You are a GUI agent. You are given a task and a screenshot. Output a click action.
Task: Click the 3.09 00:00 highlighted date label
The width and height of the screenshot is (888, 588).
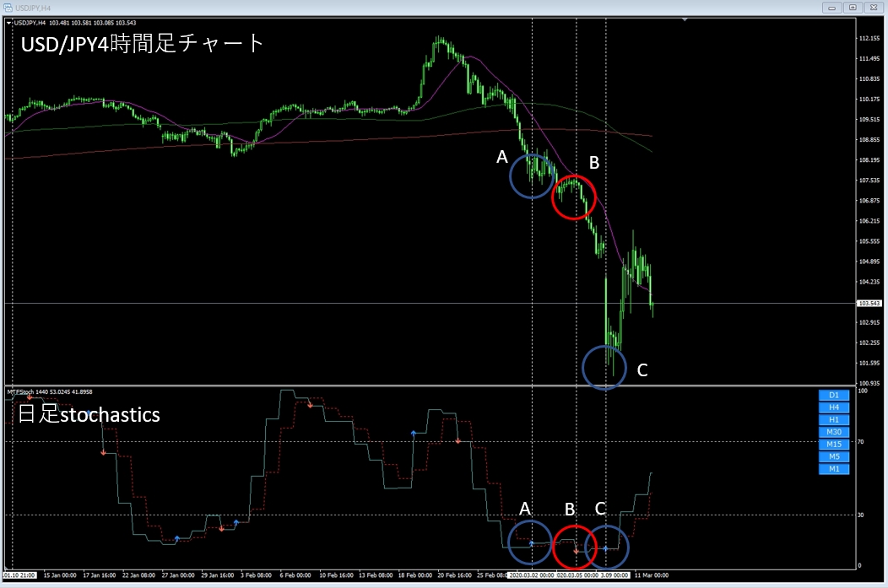click(x=614, y=575)
